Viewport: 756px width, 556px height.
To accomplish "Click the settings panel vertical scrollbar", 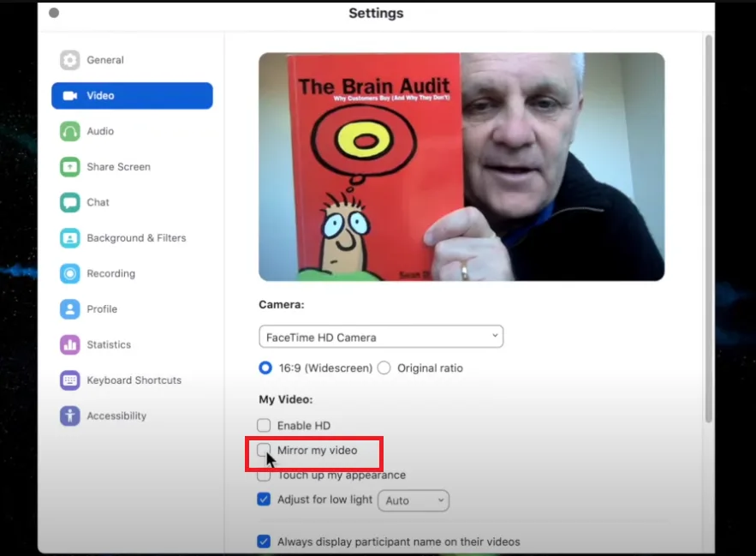I will (708, 227).
